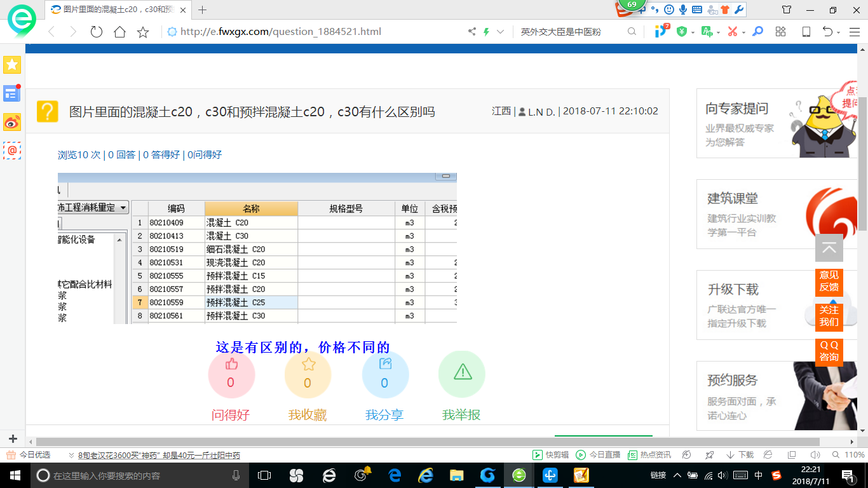Image resolution: width=868 pixels, height=488 pixels.
Task: Click the mobile phone view icon
Action: (x=806, y=32)
